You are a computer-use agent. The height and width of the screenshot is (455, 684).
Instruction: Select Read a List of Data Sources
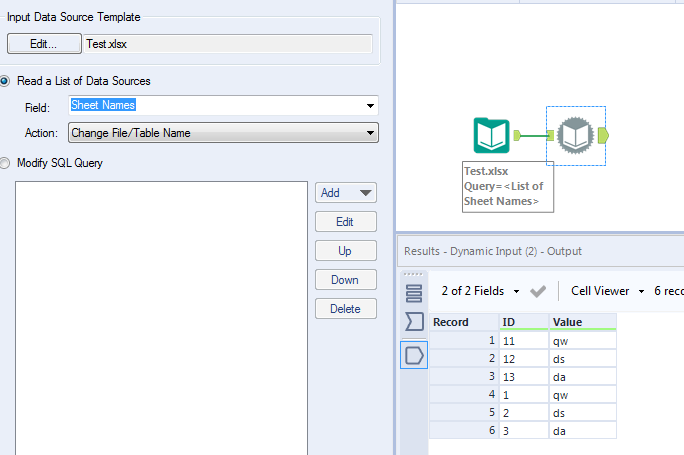pos(5,81)
